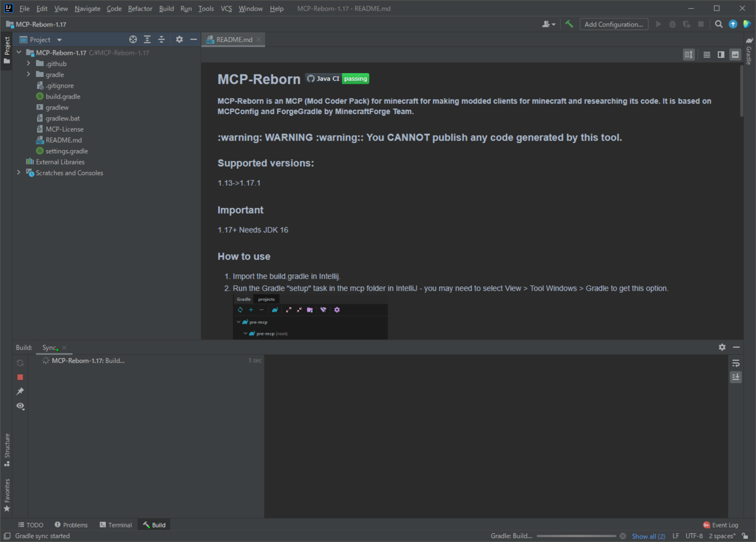Screen dimensions: 756x542
Task: Click grayed Reload Gradle sync icon
Action: click(20, 363)
